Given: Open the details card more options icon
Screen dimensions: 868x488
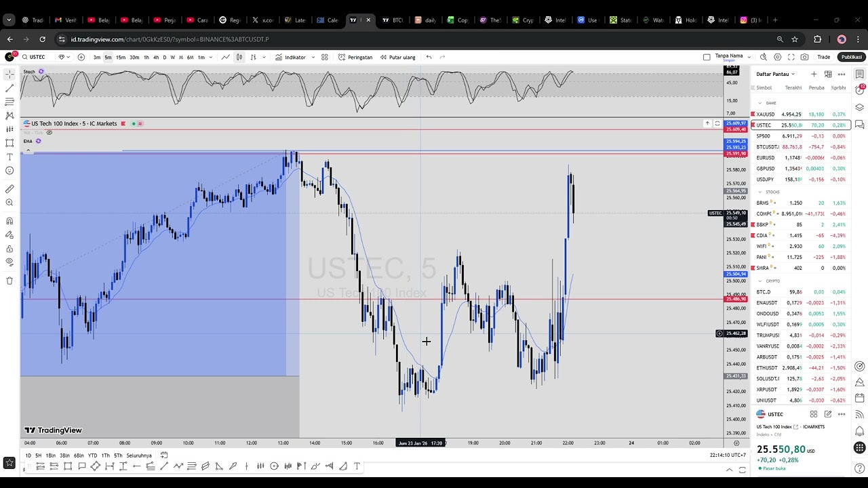Looking at the screenshot, I should [x=842, y=414].
